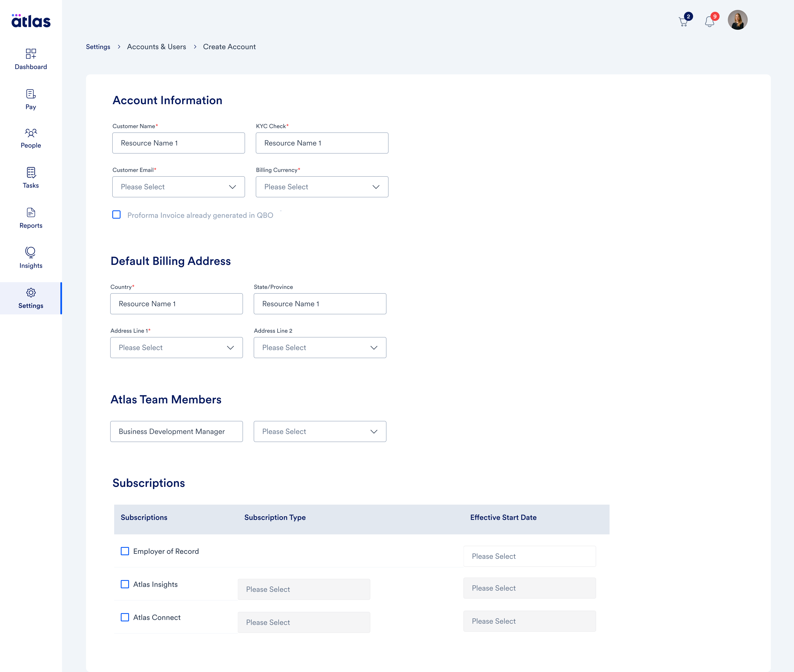Image resolution: width=794 pixels, height=672 pixels.
Task: Open the Reports document icon
Action: [31, 213]
